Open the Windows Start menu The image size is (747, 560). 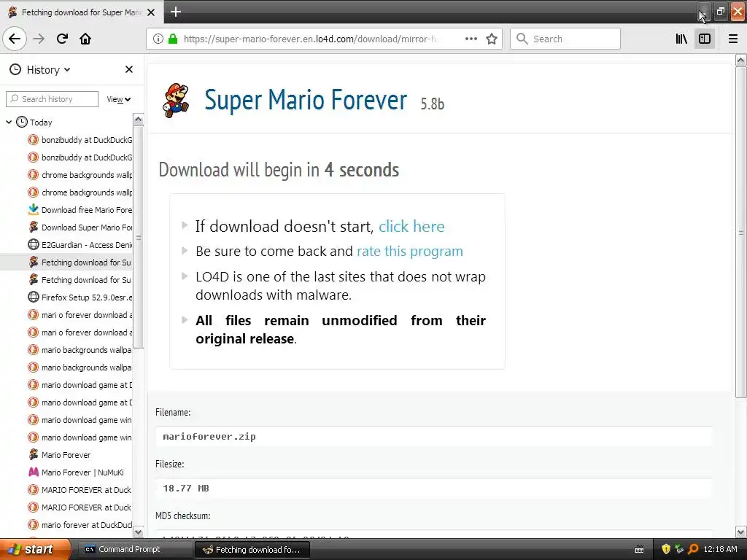[x=35, y=549]
